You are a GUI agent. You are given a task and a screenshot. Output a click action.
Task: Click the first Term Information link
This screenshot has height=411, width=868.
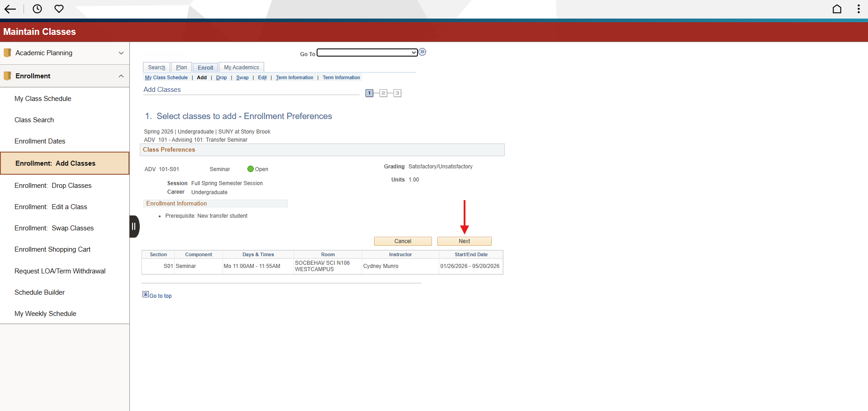tap(294, 78)
